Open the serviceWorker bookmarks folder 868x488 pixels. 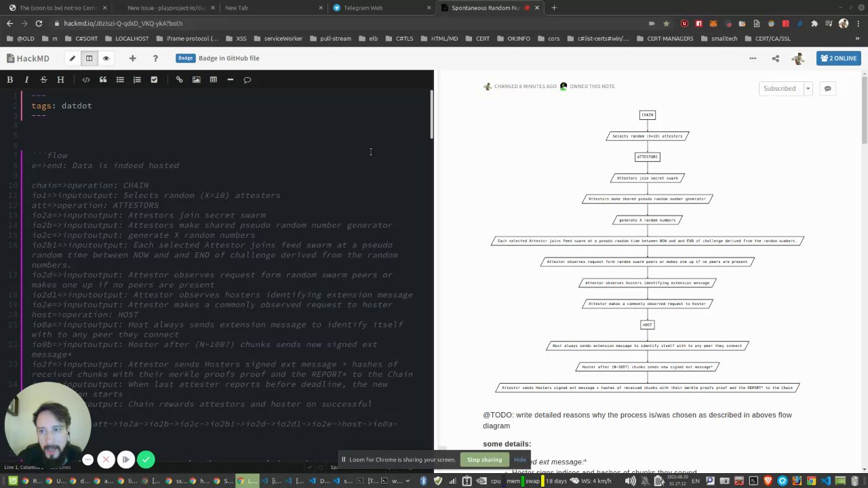tap(278, 39)
